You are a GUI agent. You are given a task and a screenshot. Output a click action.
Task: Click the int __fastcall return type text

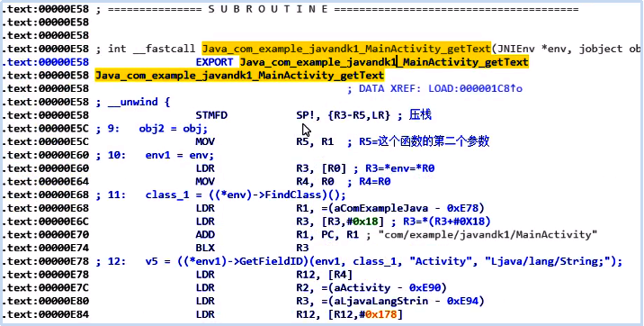coord(151,49)
